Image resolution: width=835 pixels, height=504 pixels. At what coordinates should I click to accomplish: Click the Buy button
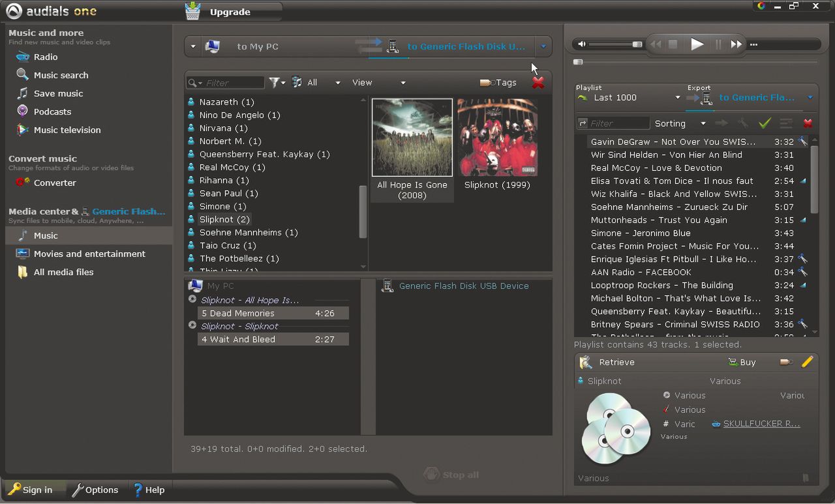(742, 362)
